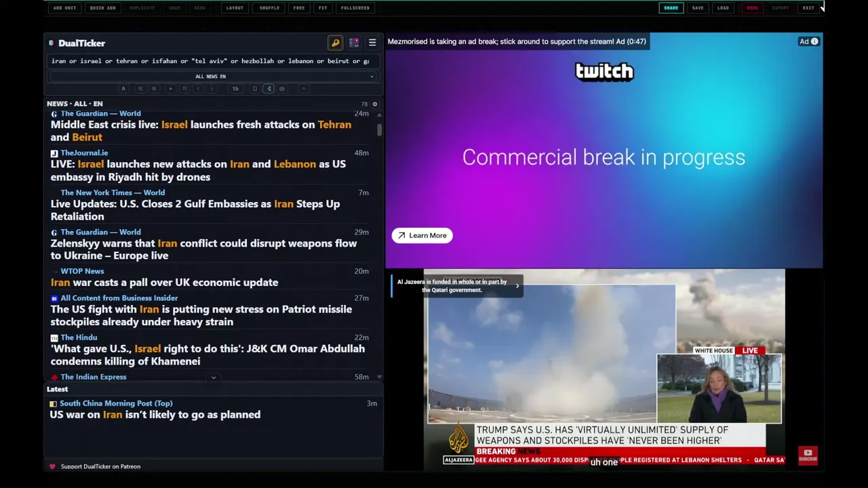Open news feed settings gear
868x488 pixels.
pos(374,104)
